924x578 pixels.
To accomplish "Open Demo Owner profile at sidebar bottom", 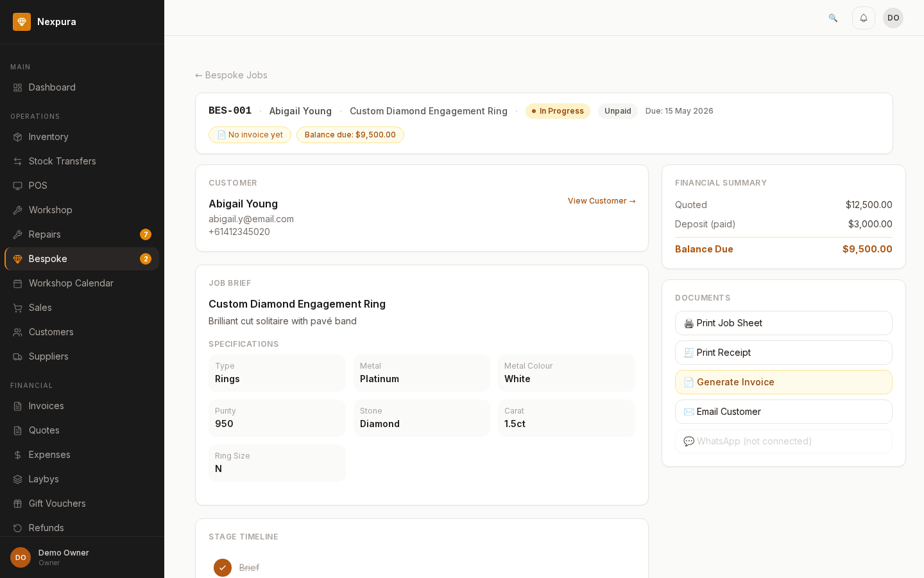I will 64,557.
